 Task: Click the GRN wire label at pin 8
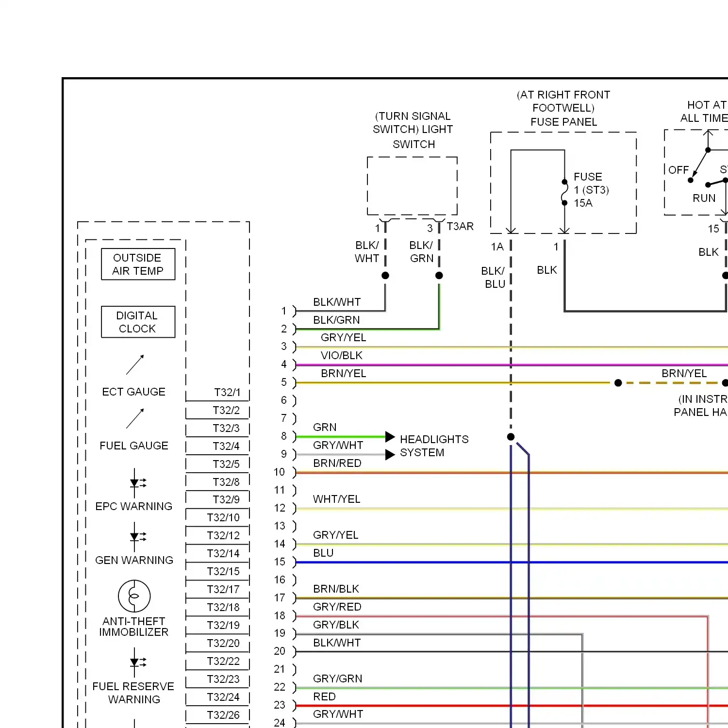325,427
